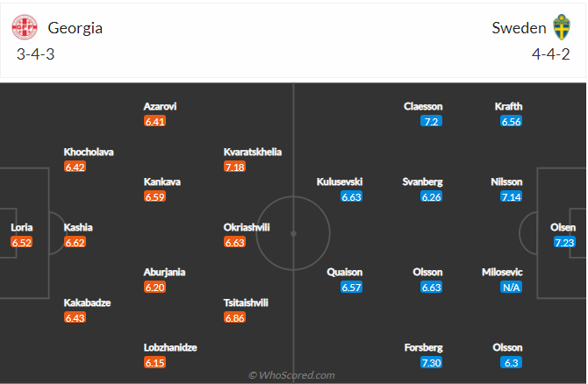
Task: Click the WhoScored.com watermark
Action: (x=291, y=375)
